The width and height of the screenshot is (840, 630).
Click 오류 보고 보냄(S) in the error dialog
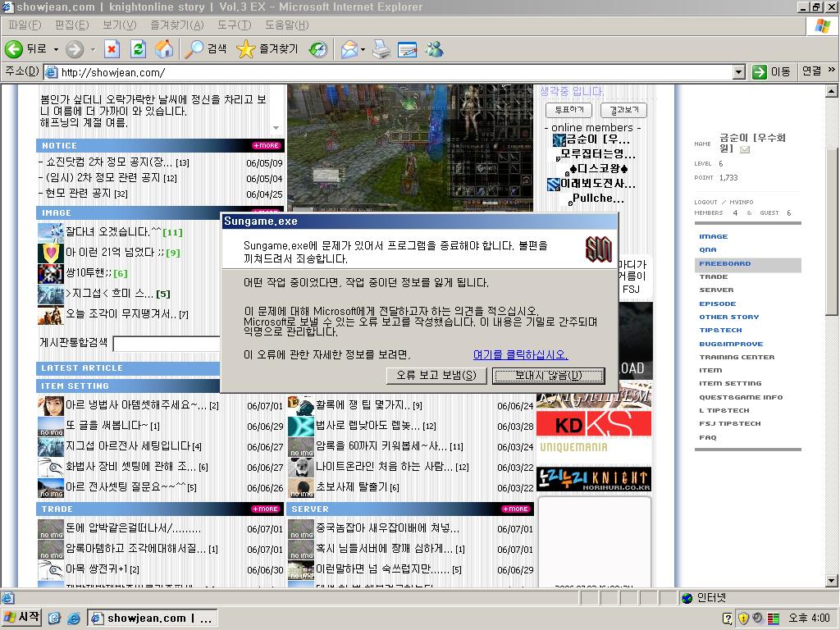coord(436,376)
